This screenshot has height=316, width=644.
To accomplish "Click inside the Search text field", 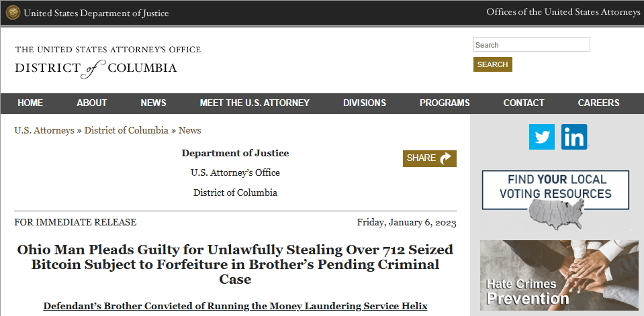I will click(x=531, y=44).
